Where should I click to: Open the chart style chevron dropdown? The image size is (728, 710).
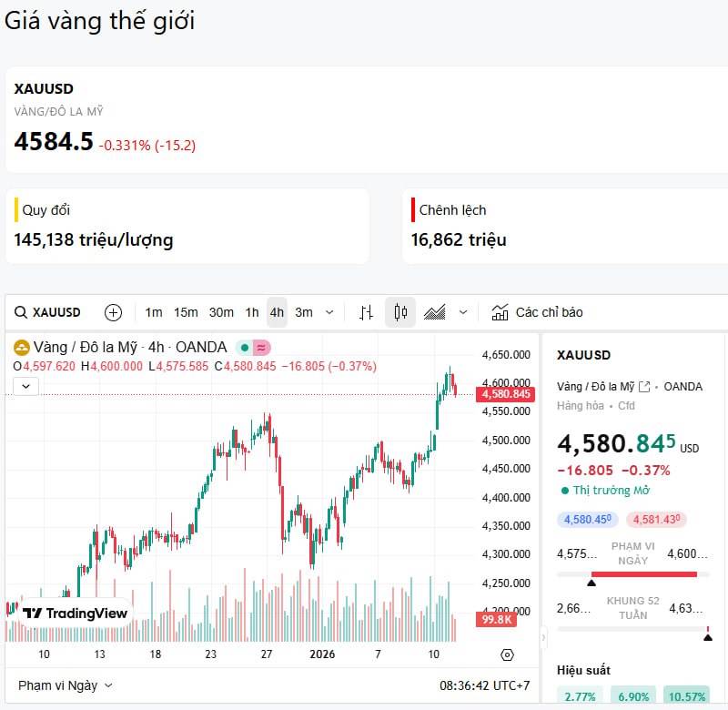point(464,312)
